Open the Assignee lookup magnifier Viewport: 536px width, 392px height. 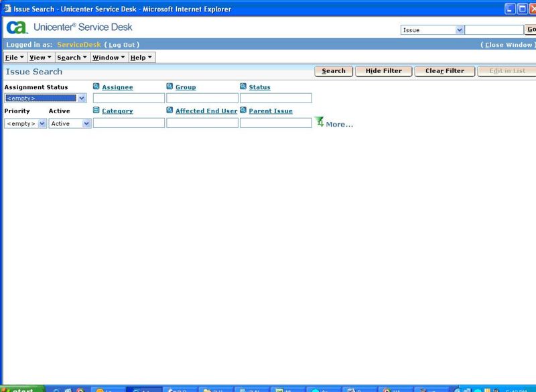(95, 86)
